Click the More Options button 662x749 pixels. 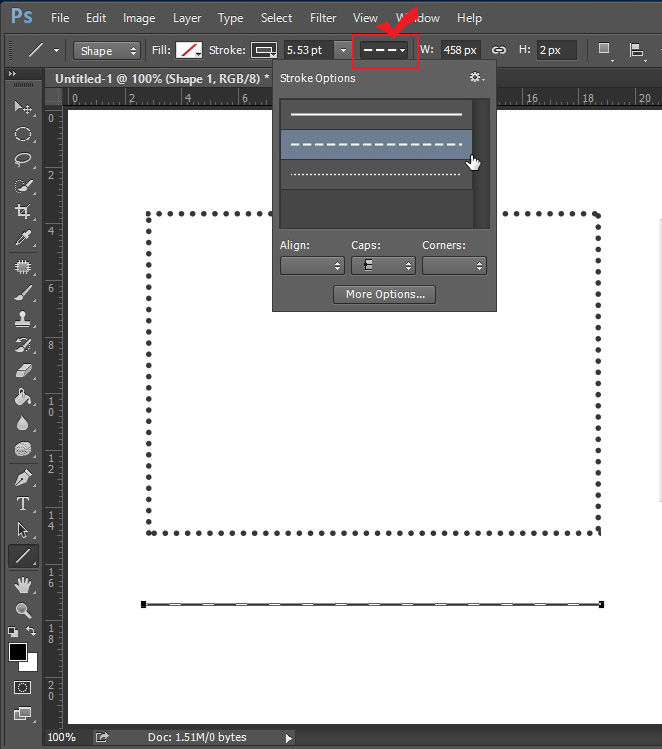pyautogui.click(x=384, y=294)
